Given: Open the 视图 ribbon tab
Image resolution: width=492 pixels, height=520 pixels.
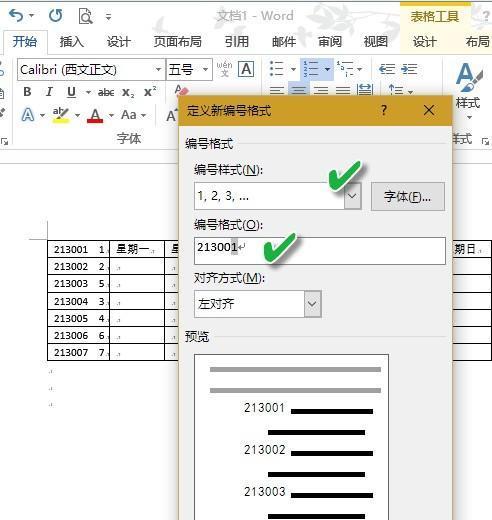Looking at the screenshot, I should click(376, 42).
